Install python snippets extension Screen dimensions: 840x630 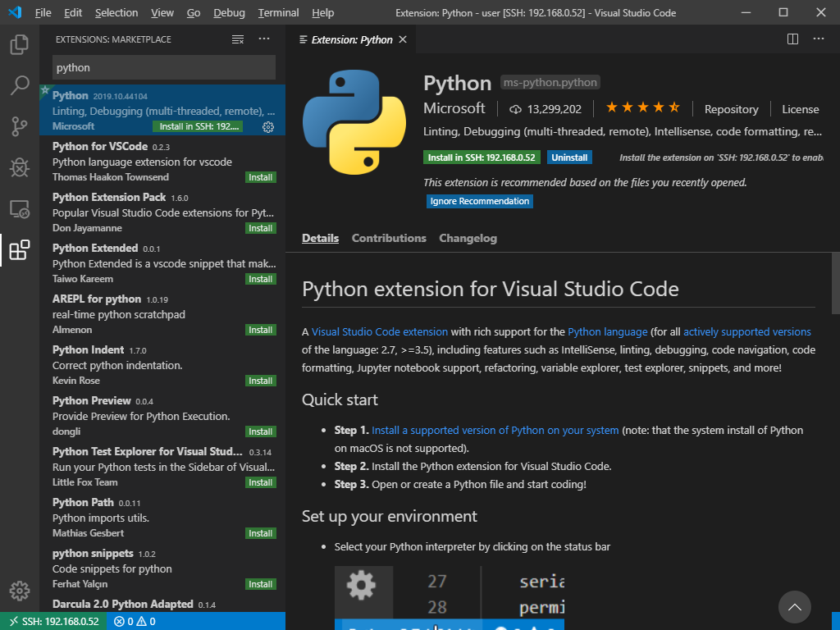tap(260, 584)
